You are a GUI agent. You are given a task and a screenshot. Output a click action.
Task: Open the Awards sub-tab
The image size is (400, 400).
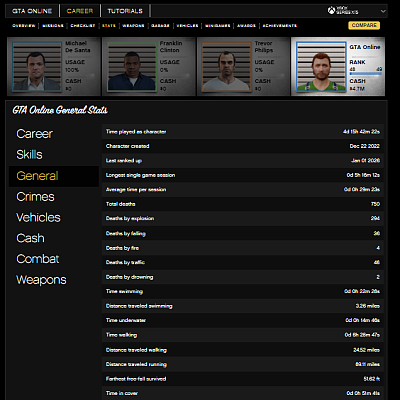click(x=246, y=26)
